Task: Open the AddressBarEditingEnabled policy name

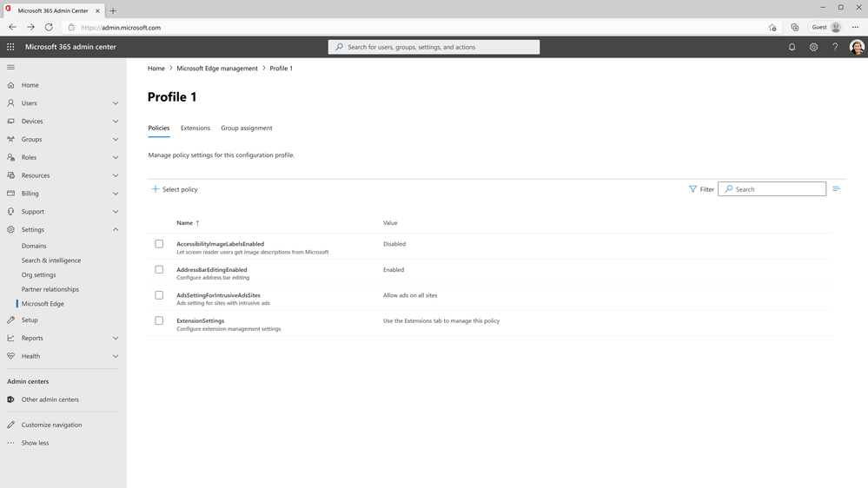Action: pos(211,269)
